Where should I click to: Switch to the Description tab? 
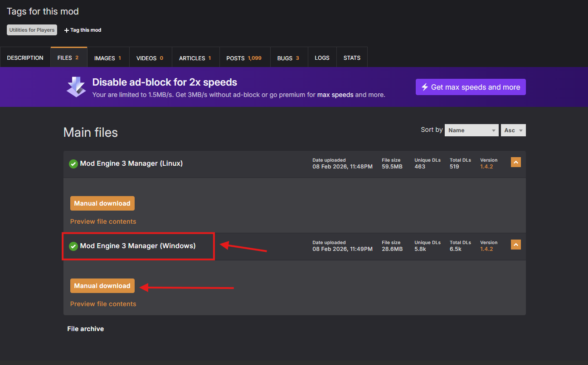pyautogui.click(x=25, y=58)
